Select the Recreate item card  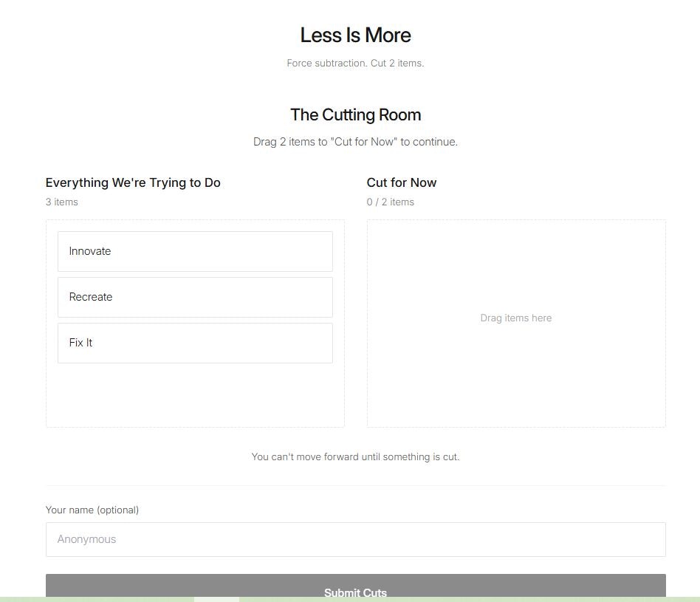click(x=195, y=297)
